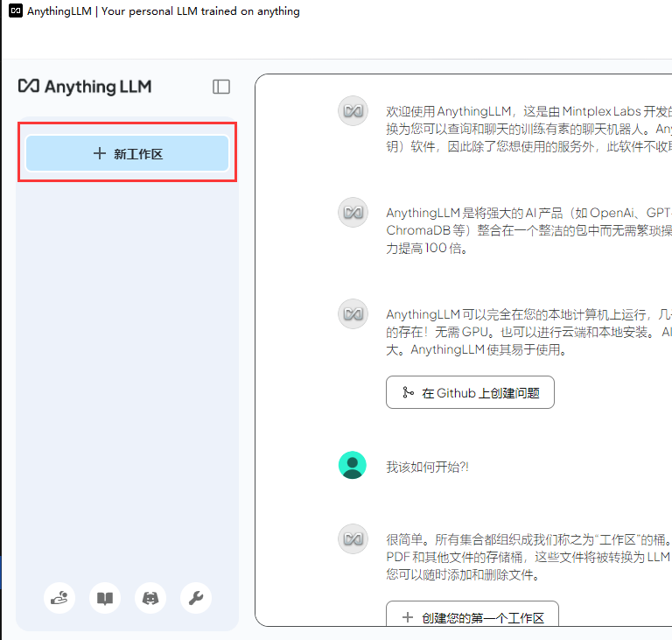Open settings wrench icon

pyautogui.click(x=196, y=597)
